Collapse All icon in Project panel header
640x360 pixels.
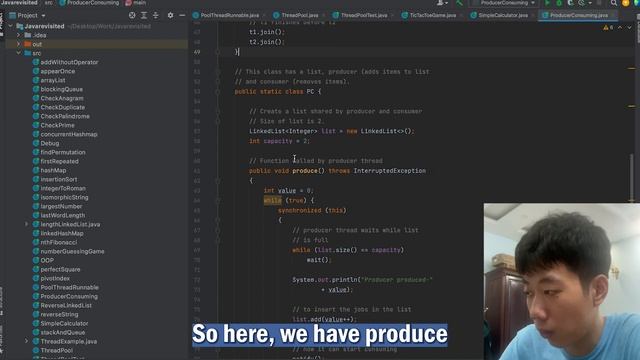pyautogui.click(x=156, y=16)
